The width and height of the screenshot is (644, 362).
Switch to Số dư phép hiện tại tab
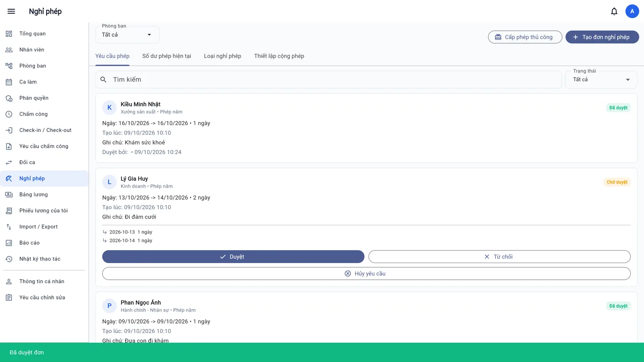click(x=167, y=56)
